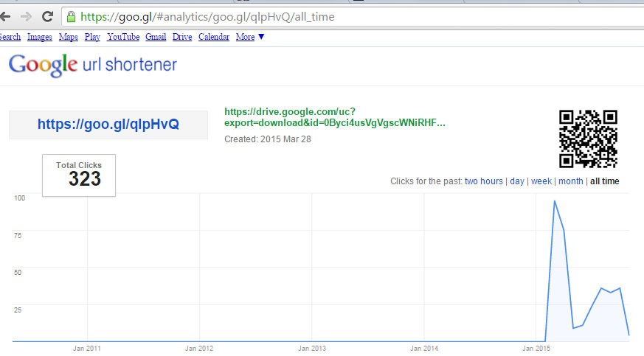This screenshot has width=644, height=356.
Task: Open the Search link in Google bar
Action: pos(10,37)
